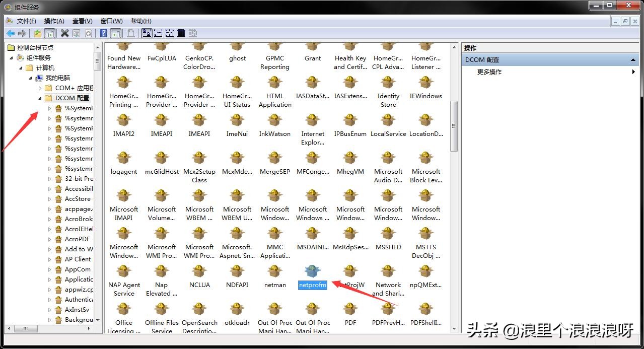Select the Identity Store component icon
This screenshot has width=644, height=349.
388,83
